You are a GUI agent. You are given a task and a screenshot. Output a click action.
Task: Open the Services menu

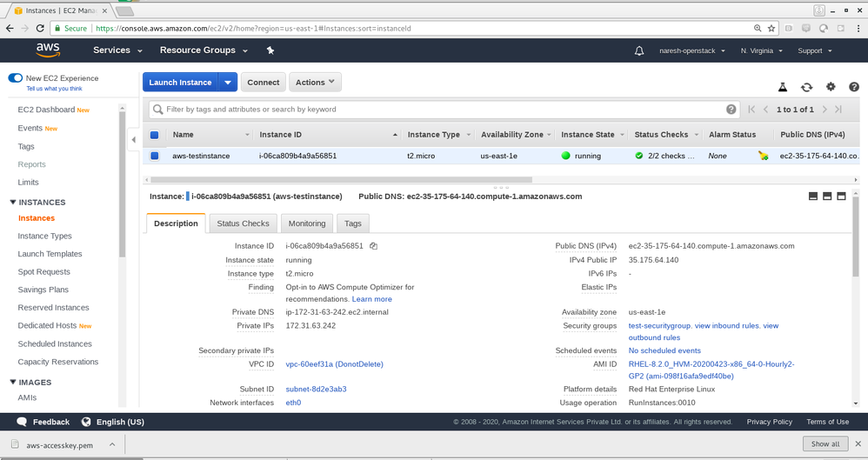pos(117,50)
